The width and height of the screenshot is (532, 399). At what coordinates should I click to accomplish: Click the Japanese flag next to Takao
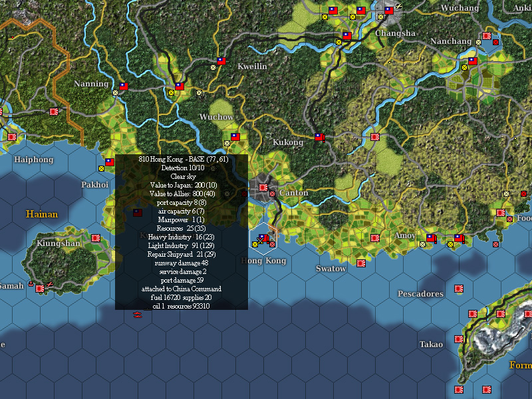point(458,339)
